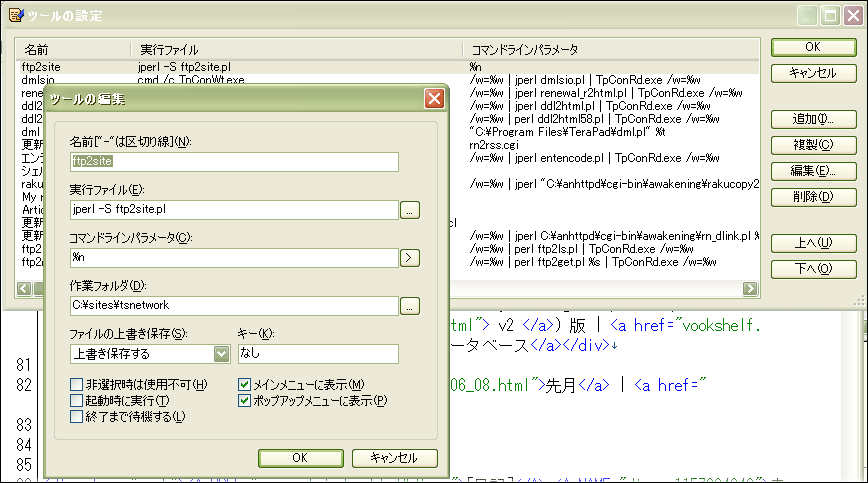Browse for working folder C:\sites\tsnetwork
The height and width of the screenshot is (483, 868).
pos(410,305)
